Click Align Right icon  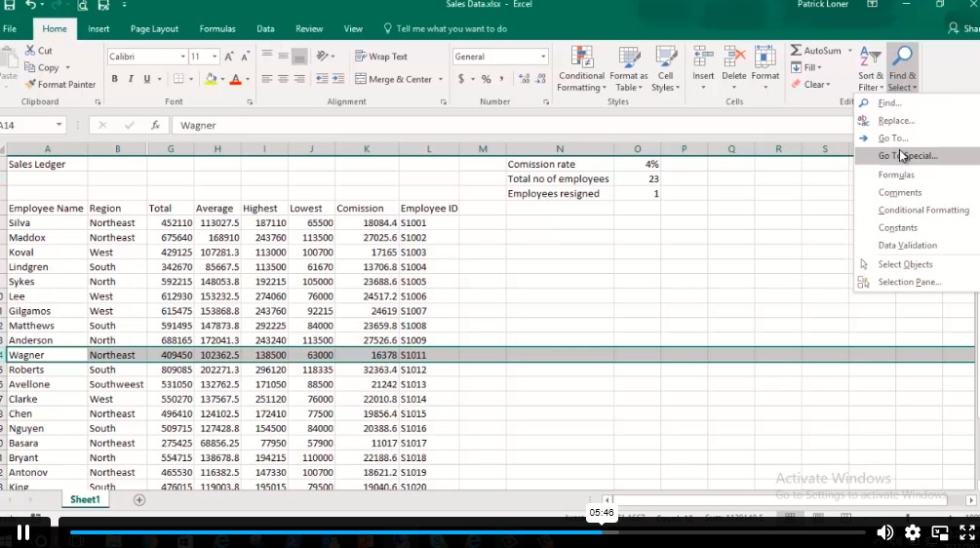pos(299,79)
